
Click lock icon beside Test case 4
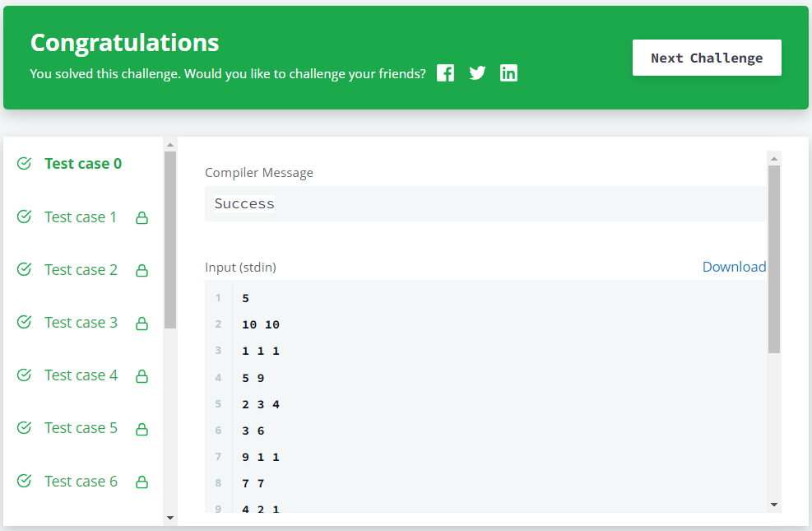(x=142, y=376)
